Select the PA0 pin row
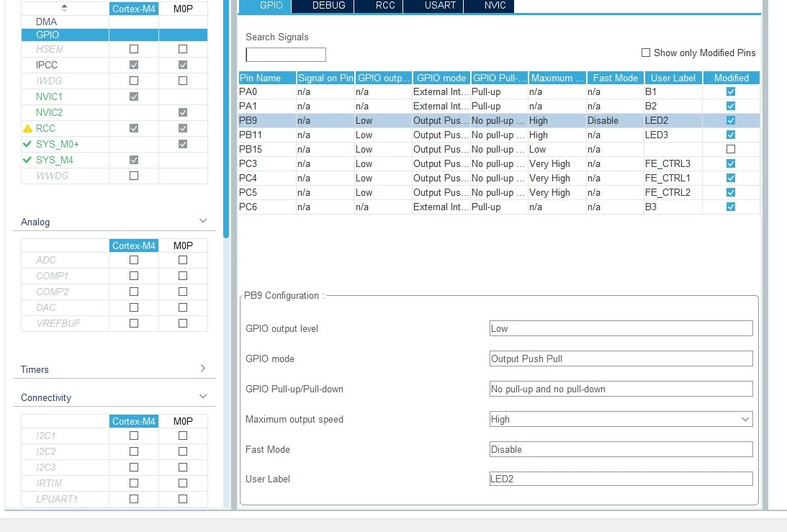 coord(499,92)
